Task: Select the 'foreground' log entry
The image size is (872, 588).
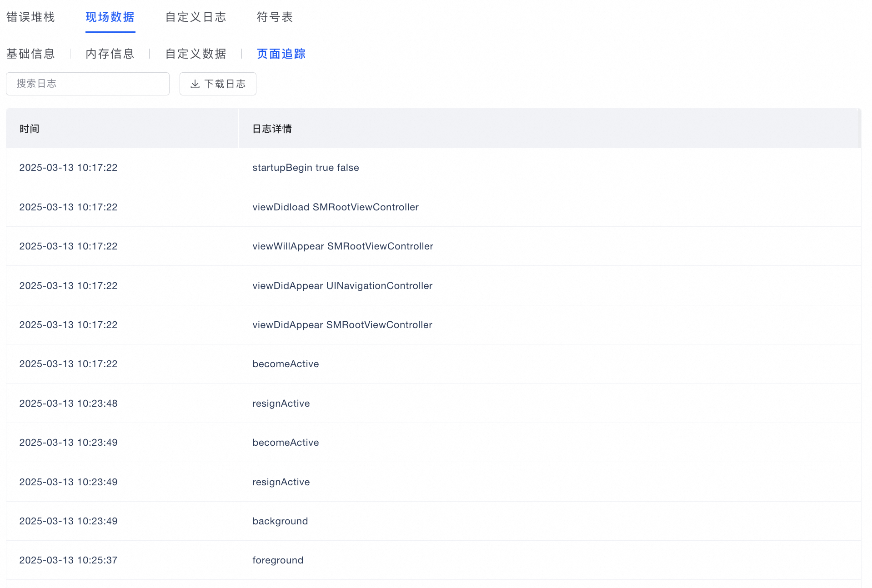Action: click(278, 560)
